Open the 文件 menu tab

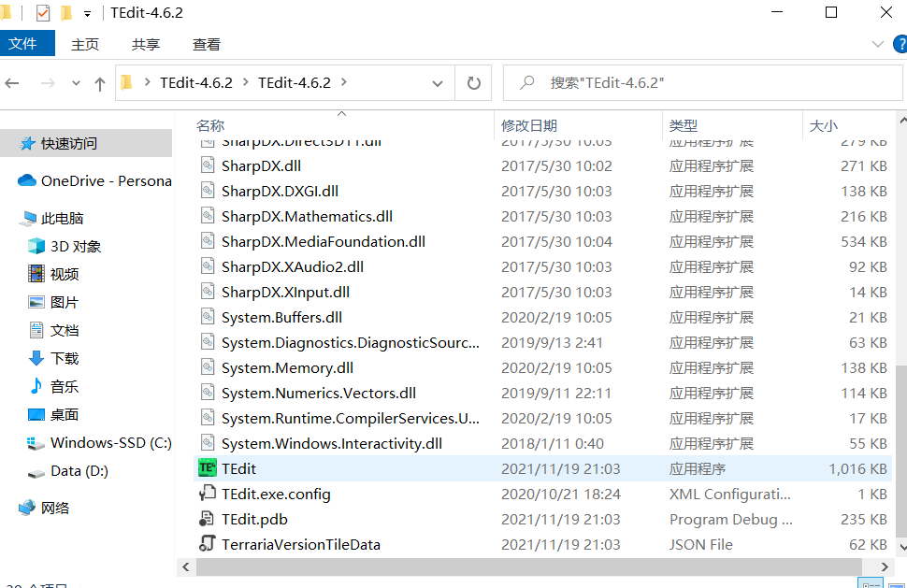[x=22, y=44]
